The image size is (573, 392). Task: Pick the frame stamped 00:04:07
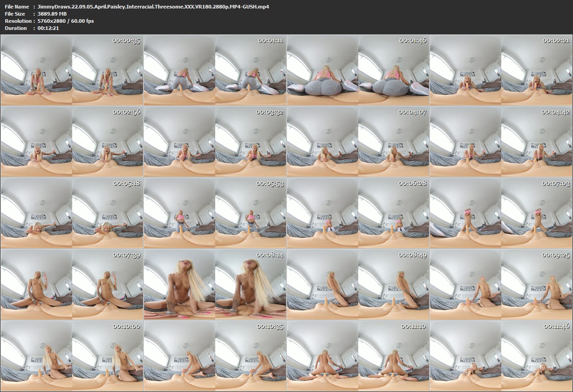(x=358, y=142)
